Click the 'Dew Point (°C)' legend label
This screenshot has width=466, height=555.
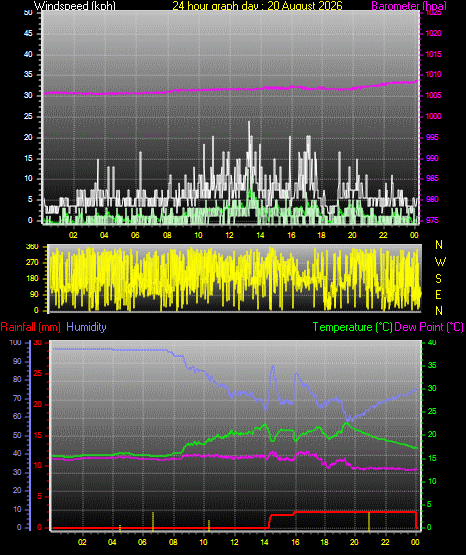click(429, 327)
